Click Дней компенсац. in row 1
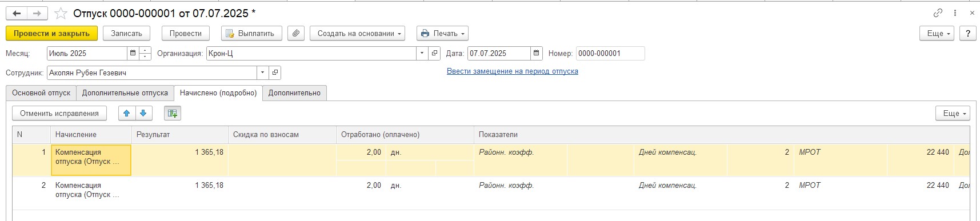 (667, 152)
